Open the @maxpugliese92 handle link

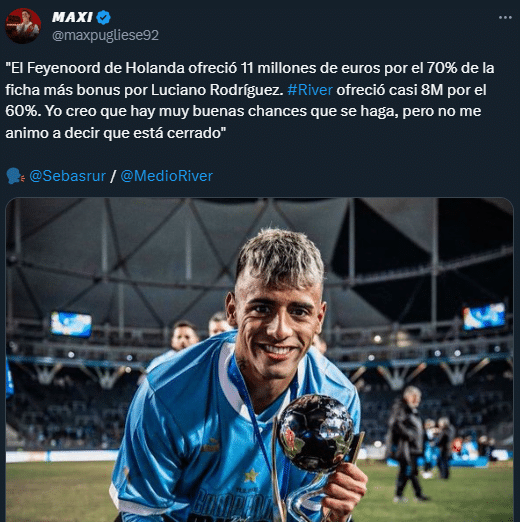[x=105, y=35]
